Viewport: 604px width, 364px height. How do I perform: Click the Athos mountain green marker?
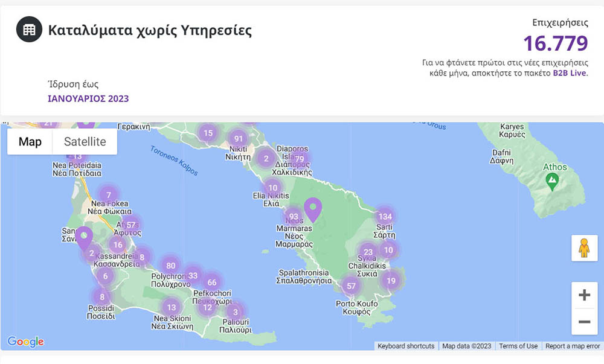coord(553,182)
